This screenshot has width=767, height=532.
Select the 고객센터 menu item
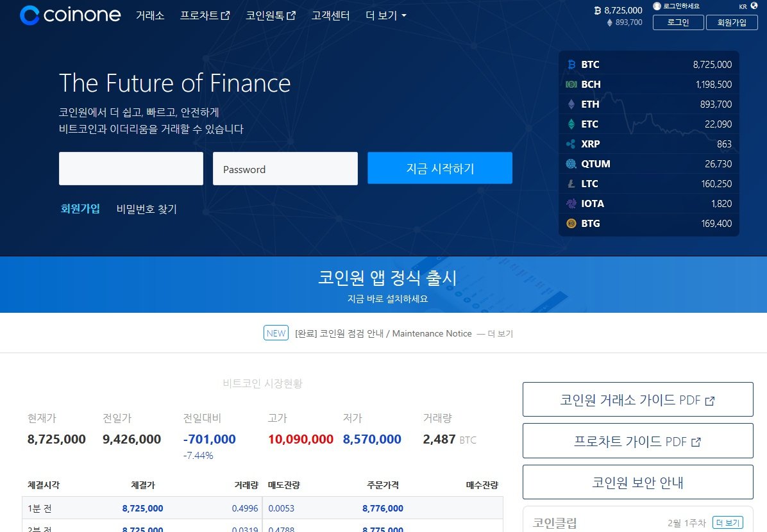tap(330, 15)
